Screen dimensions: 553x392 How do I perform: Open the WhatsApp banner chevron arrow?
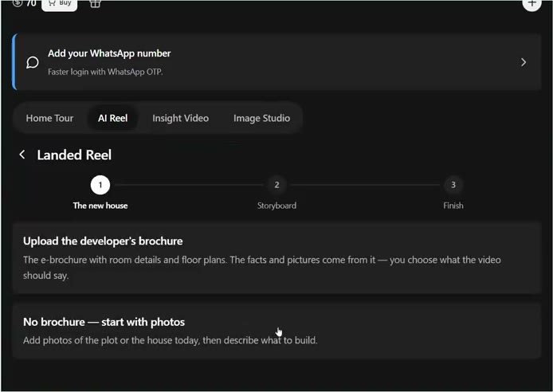(524, 62)
